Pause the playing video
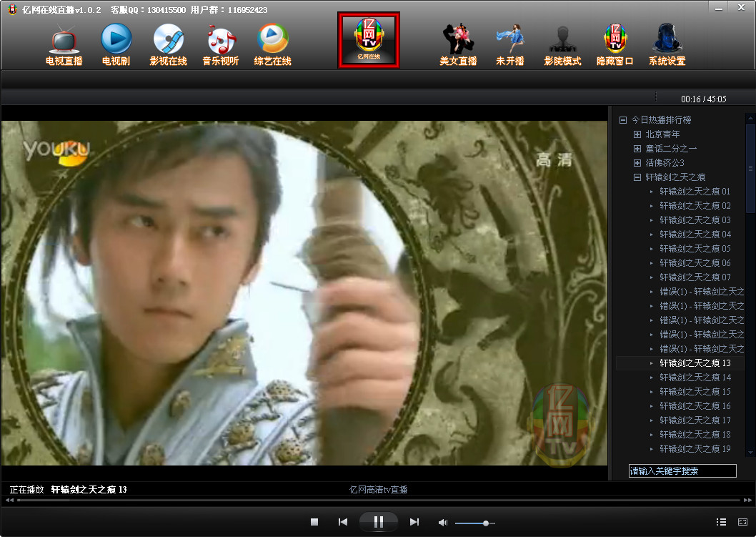 379,521
